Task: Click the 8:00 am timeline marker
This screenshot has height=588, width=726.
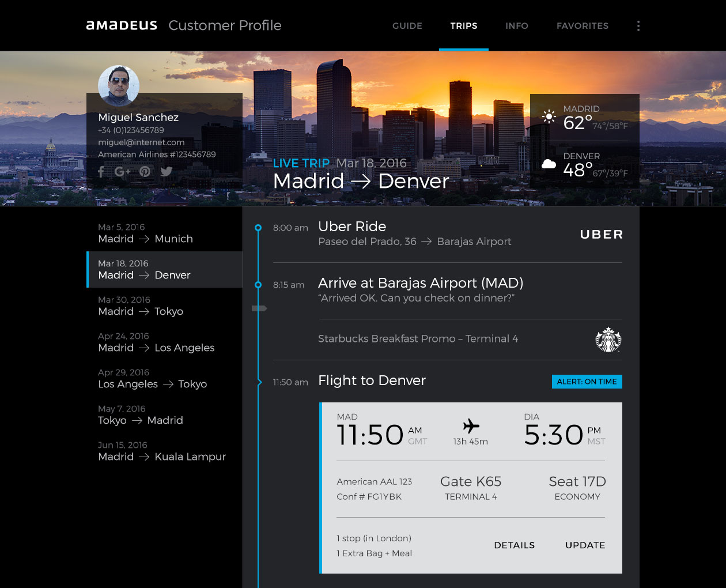Action: click(x=258, y=228)
